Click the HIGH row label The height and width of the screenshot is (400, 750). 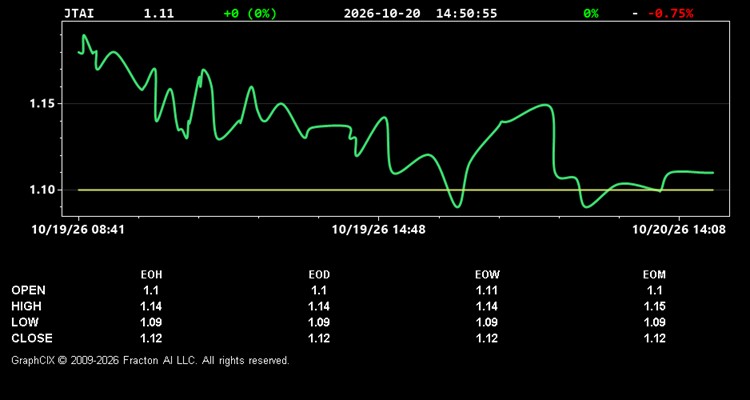[x=26, y=306]
